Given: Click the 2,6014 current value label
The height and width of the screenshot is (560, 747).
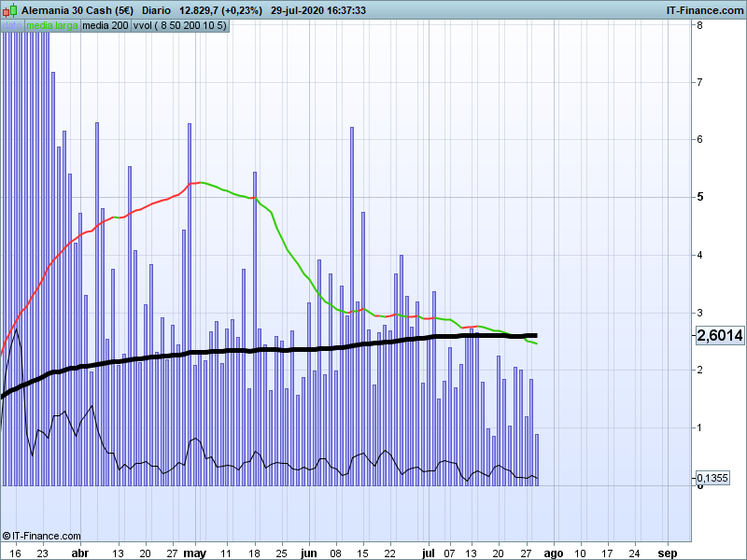Looking at the screenshot, I should point(719,335).
